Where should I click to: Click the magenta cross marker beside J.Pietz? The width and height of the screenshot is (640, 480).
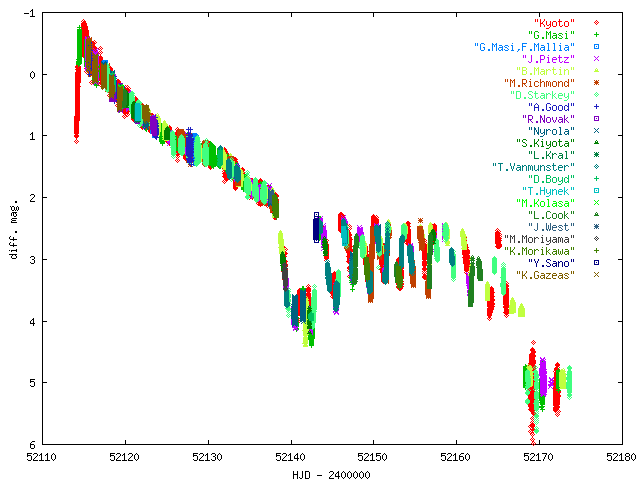(x=596, y=59)
